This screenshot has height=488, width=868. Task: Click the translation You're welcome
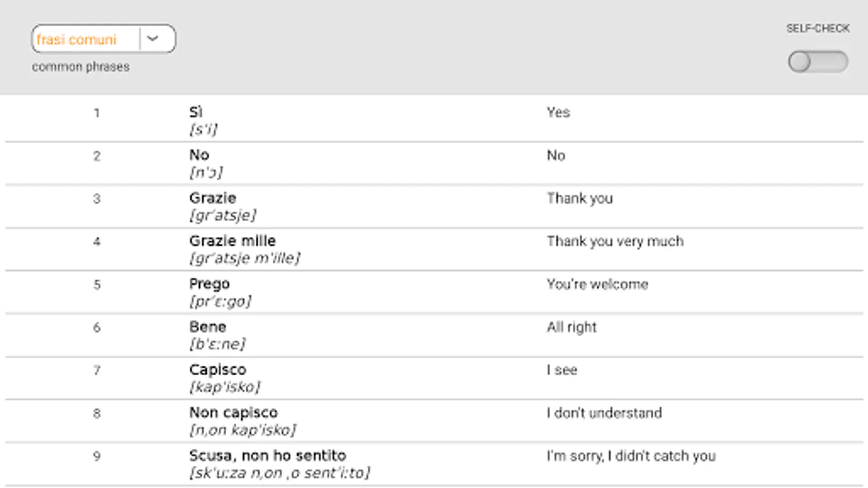pos(597,284)
